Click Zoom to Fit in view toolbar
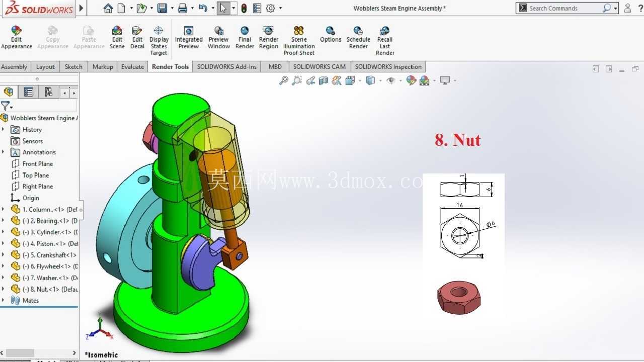This screenshot has height=362, width=644. (284, 80)
